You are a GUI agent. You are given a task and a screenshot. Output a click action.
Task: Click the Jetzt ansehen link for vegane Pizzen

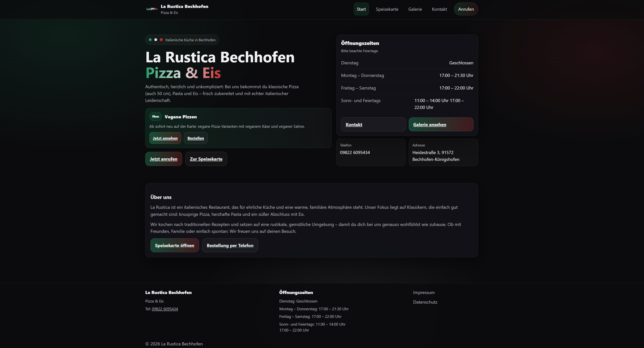click(x=165, y=138)
